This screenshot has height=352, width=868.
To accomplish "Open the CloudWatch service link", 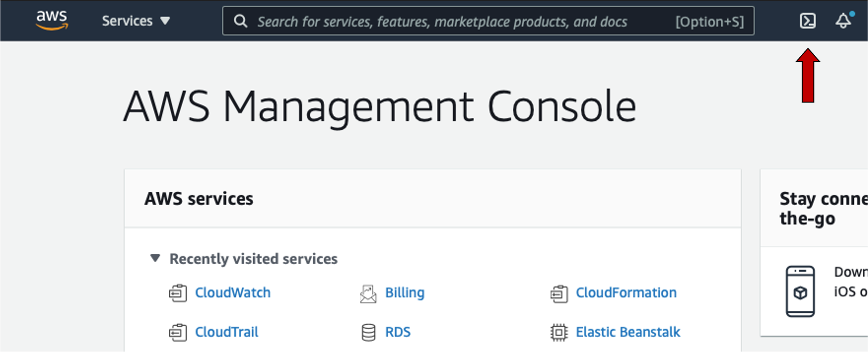I will click(x=233, y=293).
